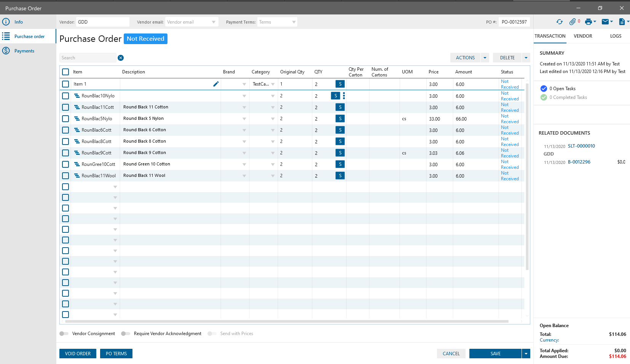
Task: Click the printer icon
Action: pyautogui.click(x=589, y=22)
